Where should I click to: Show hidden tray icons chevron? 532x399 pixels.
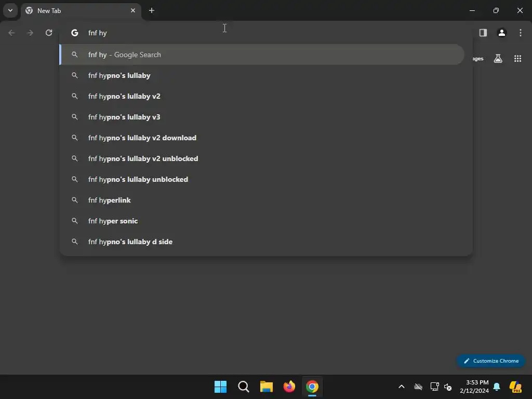[x=402, y=387]
